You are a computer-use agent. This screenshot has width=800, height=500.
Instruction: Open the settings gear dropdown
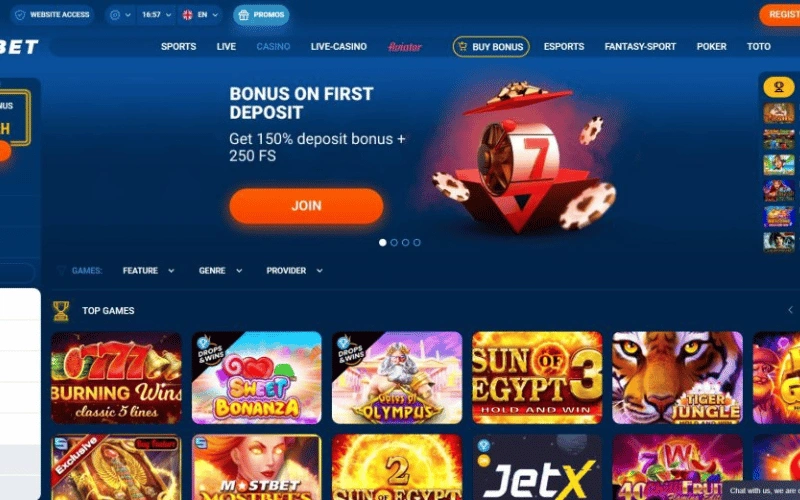[x=120, y=15]
